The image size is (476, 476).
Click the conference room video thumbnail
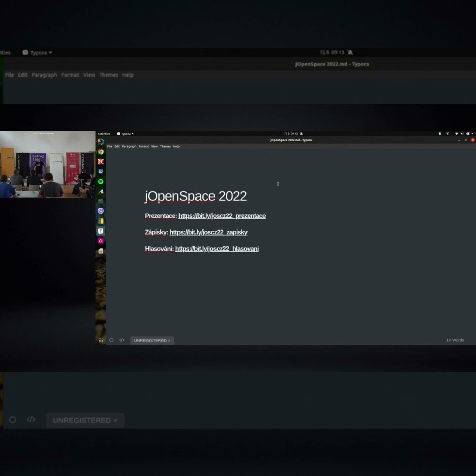click(x=48, y=164)
